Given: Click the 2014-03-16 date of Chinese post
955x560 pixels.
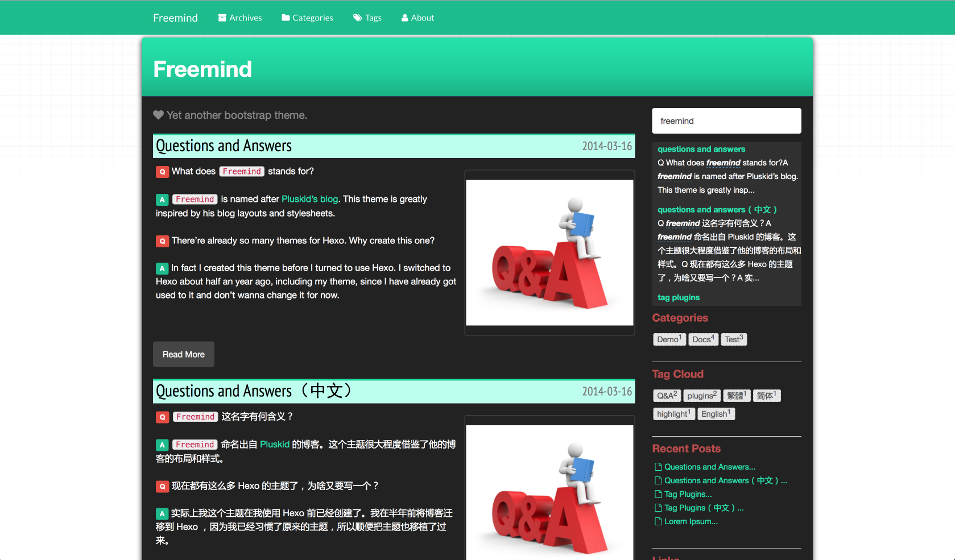Looking at the screenshot, I should [607, 392].
